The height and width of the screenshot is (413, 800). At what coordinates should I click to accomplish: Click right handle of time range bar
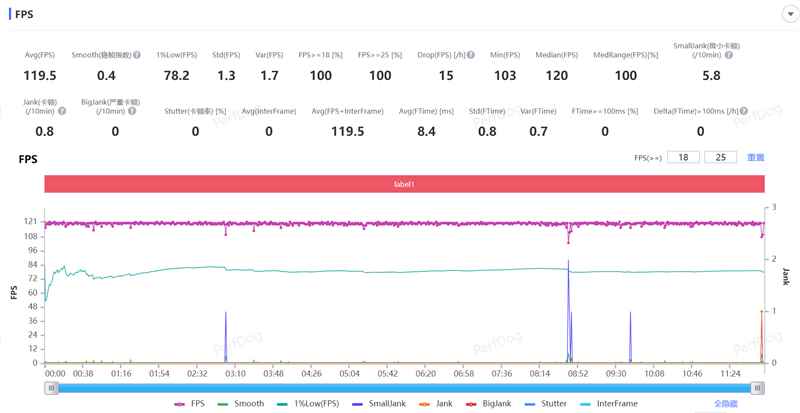tap(758, 387)
